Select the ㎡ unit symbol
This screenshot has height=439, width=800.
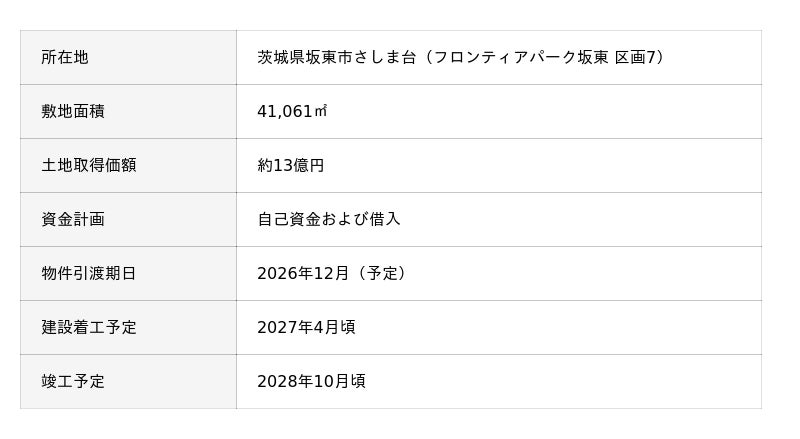coord(321,112)
